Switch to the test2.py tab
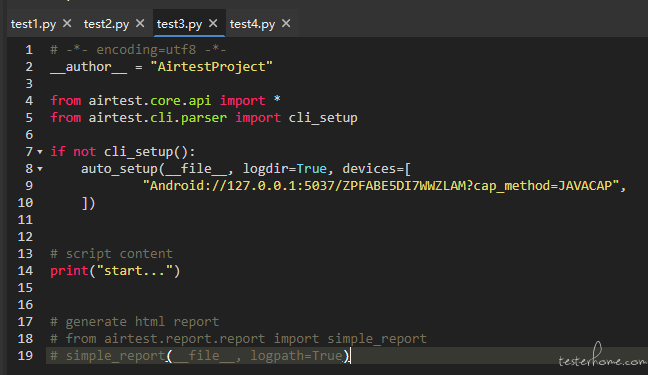This screenshot has height=375, width=648. 106,24
